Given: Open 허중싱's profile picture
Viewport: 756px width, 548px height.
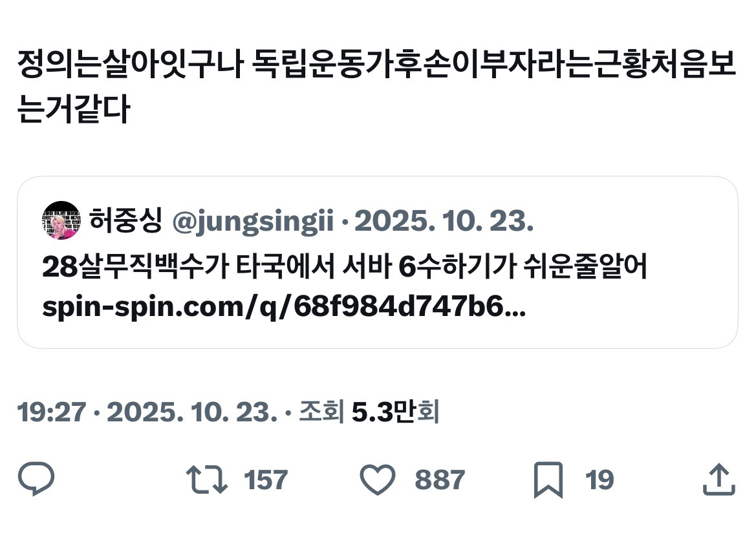Looking at the screenshot, I should [61, 222].
